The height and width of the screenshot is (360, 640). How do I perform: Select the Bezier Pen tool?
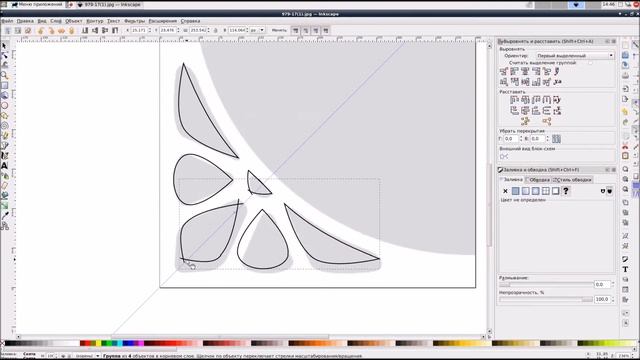(x=4, y=145)
